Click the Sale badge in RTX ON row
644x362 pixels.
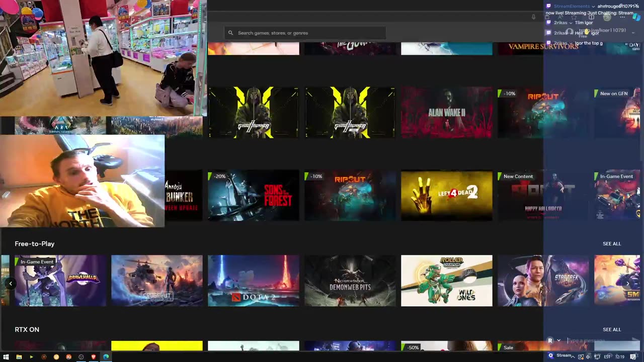(507, 347)
